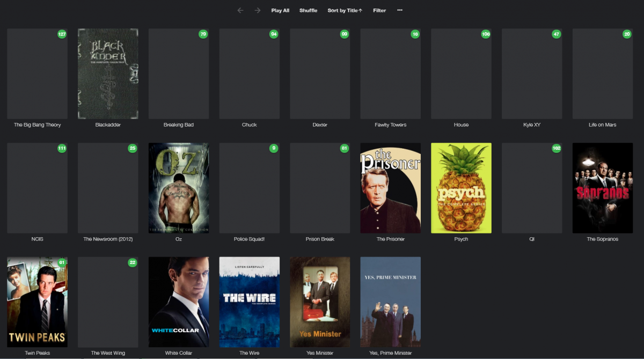Screen dimensions: 644x359
Task: Open The Newsroom (2012) poster
Action: (108, 188)
